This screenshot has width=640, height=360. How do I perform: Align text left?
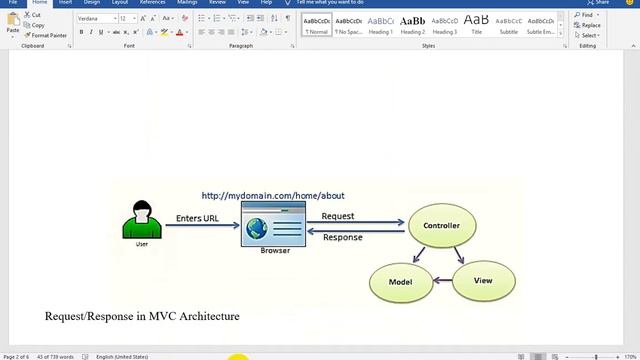(x=201, y=32)
